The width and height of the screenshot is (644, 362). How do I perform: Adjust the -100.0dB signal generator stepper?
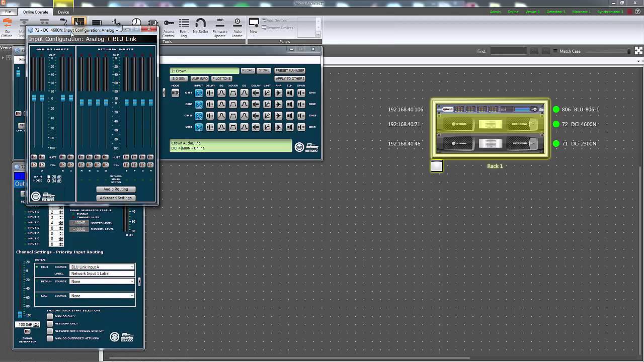(x=35, y=325)
